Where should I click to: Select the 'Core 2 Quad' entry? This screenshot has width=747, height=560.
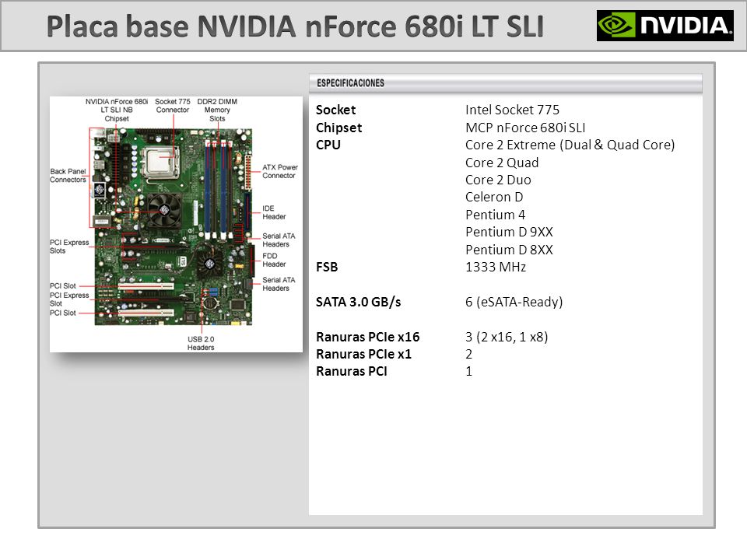(x=502, y=163)
